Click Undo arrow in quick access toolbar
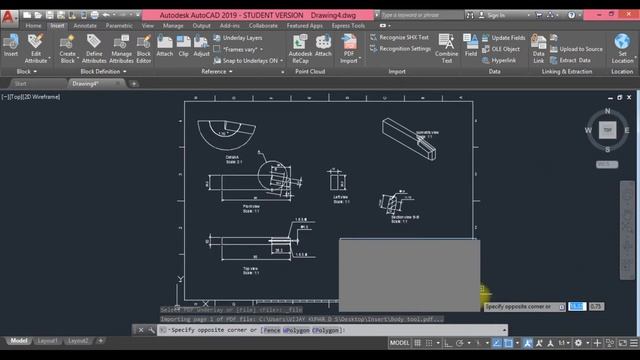This screenshot has height=360, width=640. coord(106,15)
